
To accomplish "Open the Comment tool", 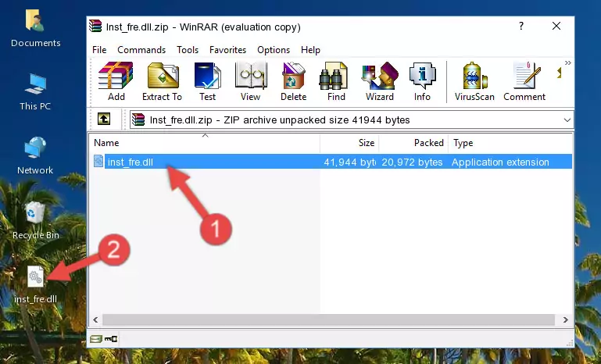I will [x=524, y=81].
